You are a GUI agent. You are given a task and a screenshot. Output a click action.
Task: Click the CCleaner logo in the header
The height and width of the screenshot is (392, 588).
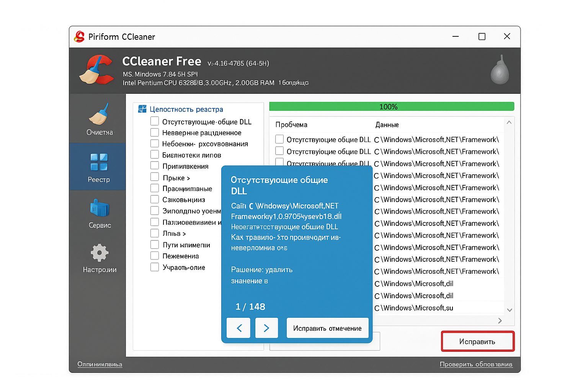pos(97,70)
